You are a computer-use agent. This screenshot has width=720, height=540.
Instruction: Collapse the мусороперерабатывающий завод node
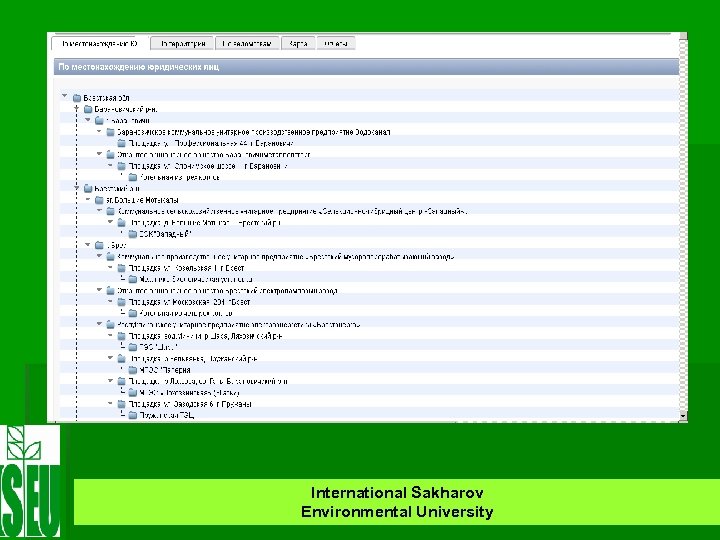tap(99, 256)
